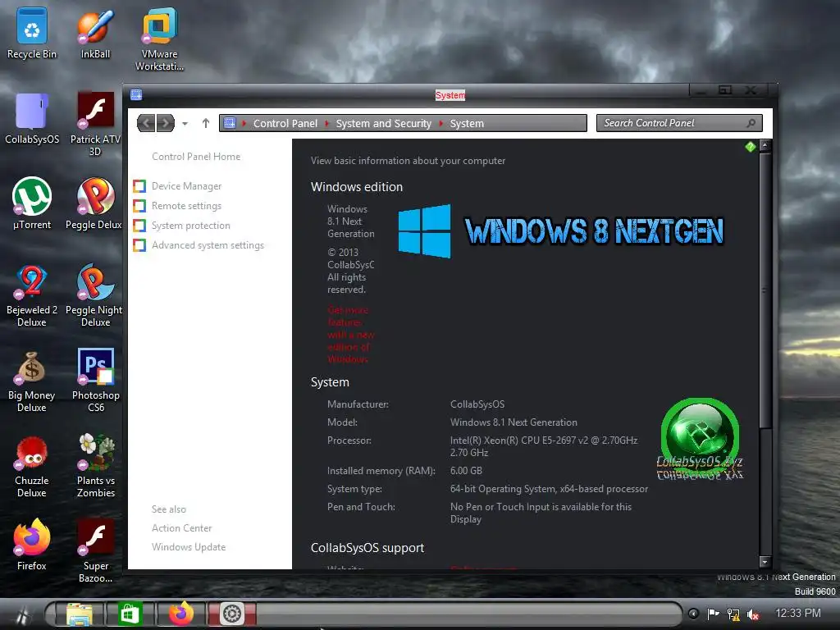The image size is (840, 630).
Task: Expand arrow after Control Panel breadcrumb
Action: 326,123
